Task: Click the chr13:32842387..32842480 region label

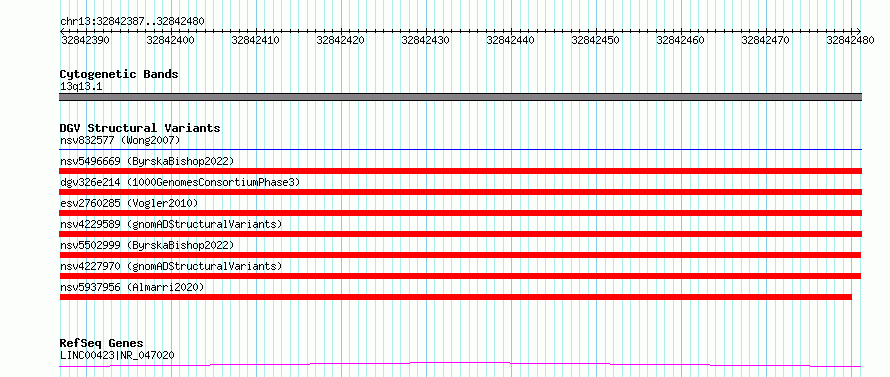Action: point(132,22)
